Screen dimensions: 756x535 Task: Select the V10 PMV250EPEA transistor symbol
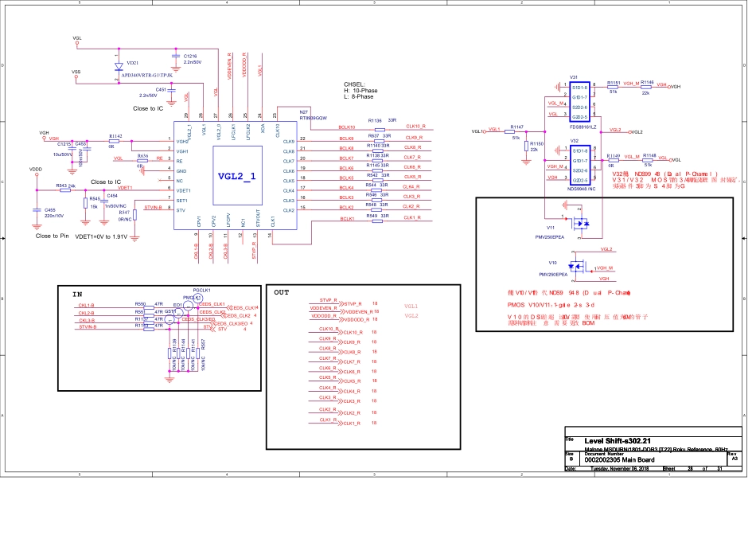click(578, 266)
